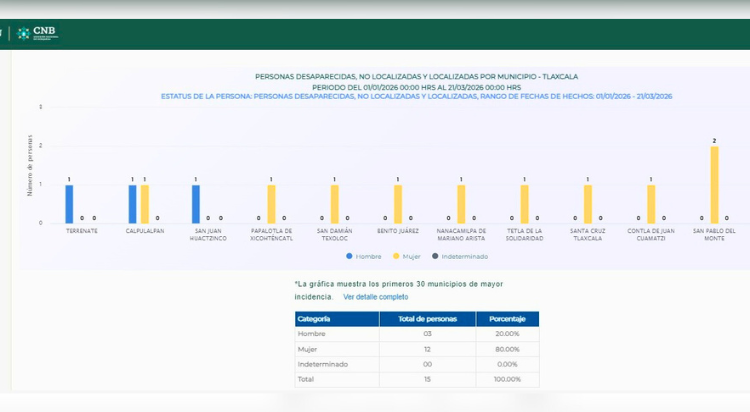Click the yellow Mujer bar for Calpulalpan

145,204
